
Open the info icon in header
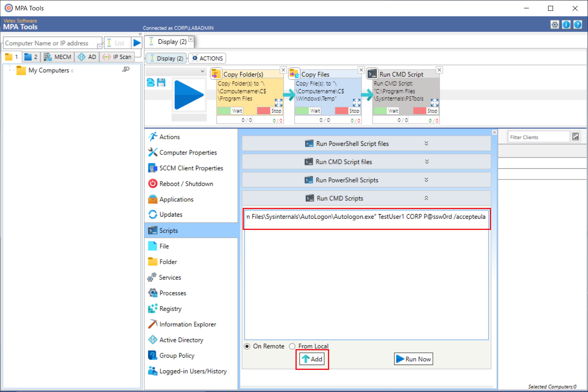(566, 25)
